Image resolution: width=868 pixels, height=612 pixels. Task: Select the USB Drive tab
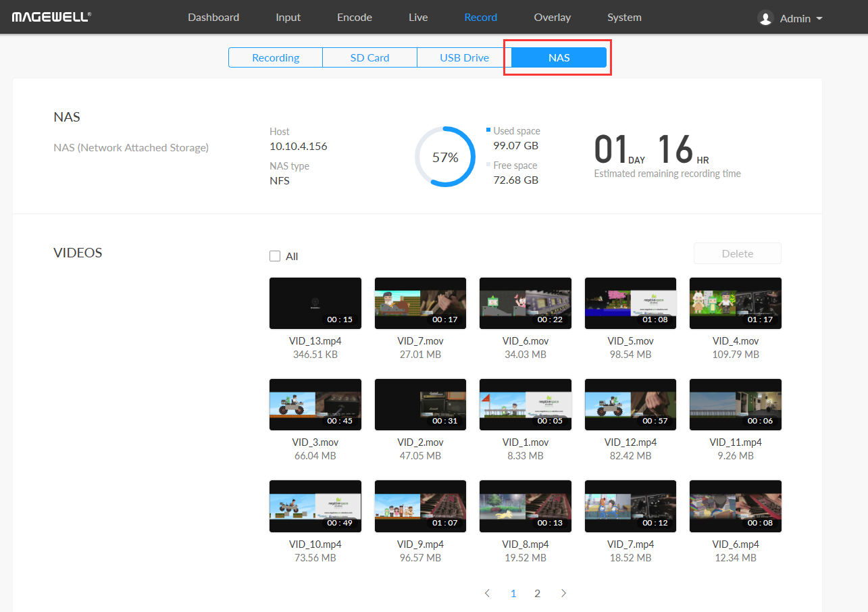coord(464,57)
